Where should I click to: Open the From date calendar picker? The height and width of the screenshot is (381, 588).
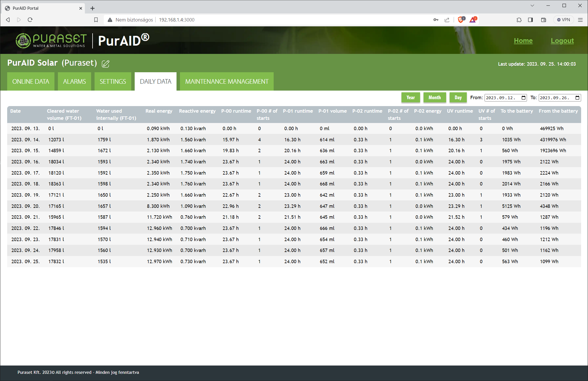coord(524,98)
